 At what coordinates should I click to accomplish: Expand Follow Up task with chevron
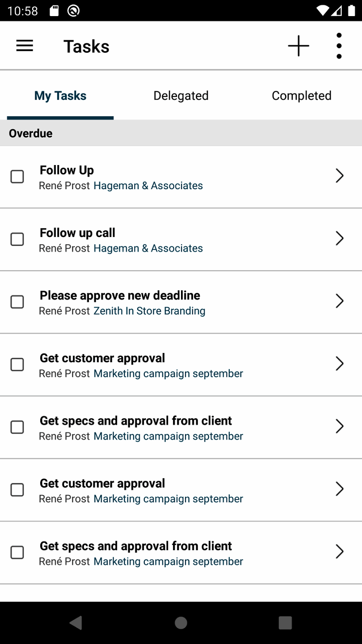click(x=340, y=176)
